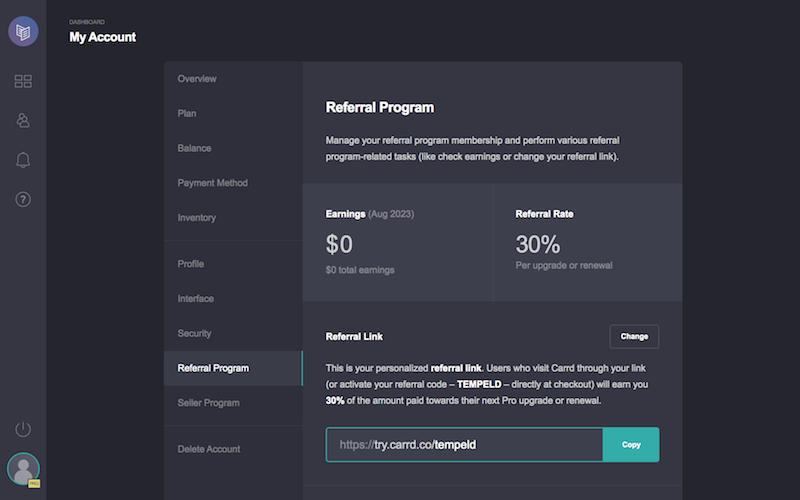Open the Seller Program section
Image resolution: width=800 pixels, height=500 pixels.
209,403
